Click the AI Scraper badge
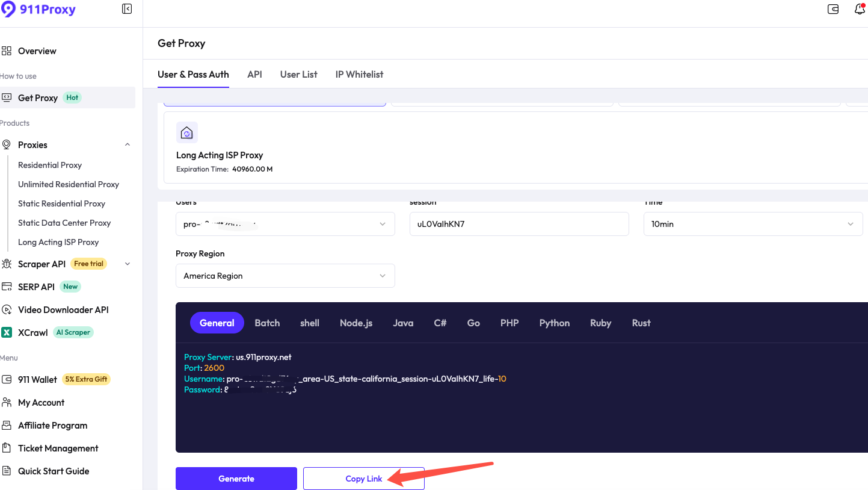868x490 pixels. click(x=73, y=332)
